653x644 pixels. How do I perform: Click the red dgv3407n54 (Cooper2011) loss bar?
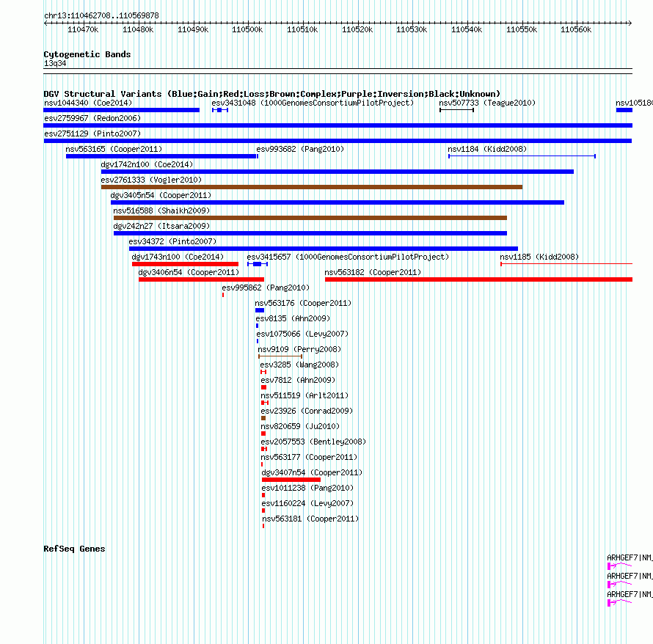tap(291, 480)
